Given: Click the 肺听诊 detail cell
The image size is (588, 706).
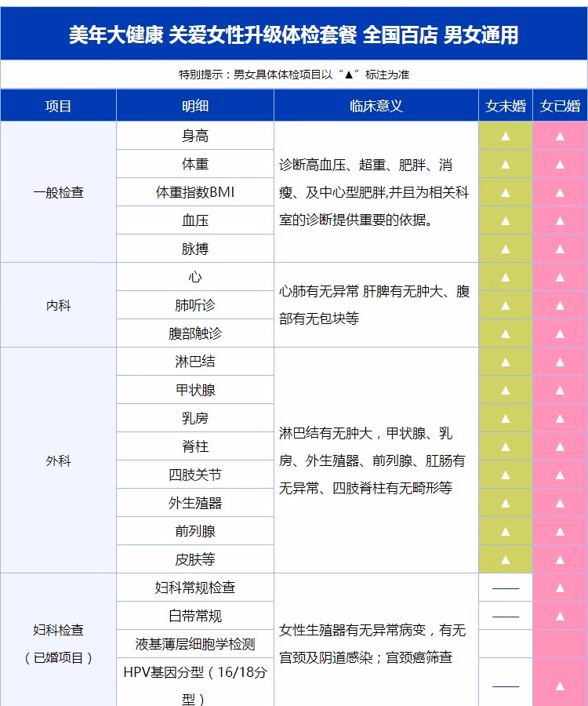Looking at the screenshot, I should (194, 305).
